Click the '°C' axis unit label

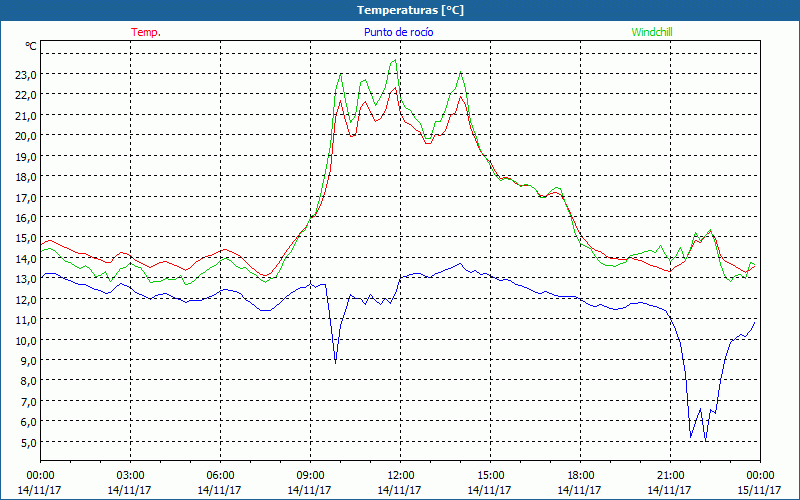31,46
